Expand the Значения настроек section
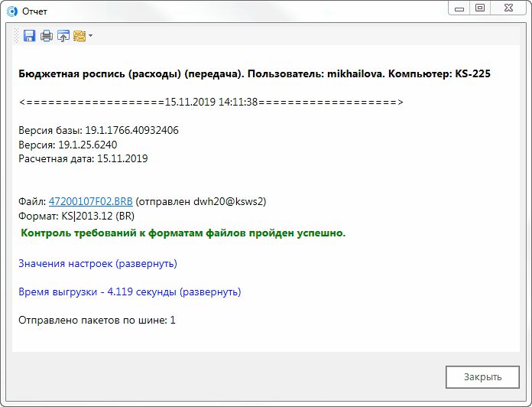Screen dimensions: 532x407 97,263
